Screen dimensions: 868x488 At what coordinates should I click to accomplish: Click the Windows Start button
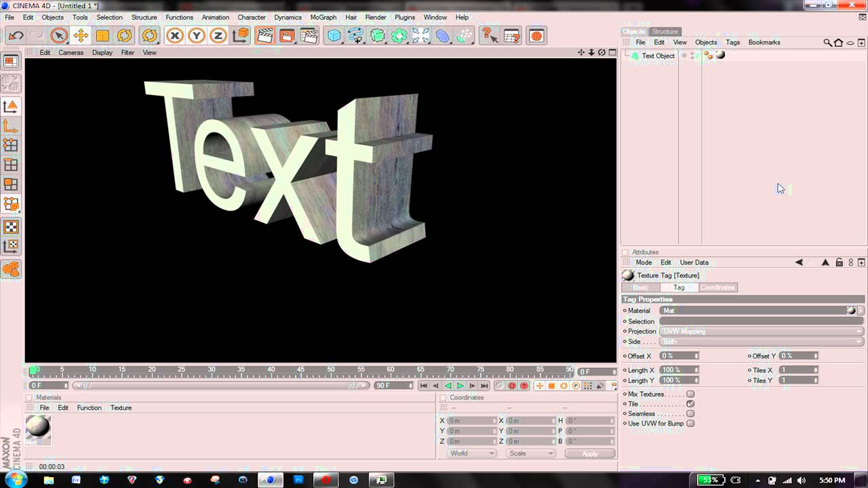point(16,479)
